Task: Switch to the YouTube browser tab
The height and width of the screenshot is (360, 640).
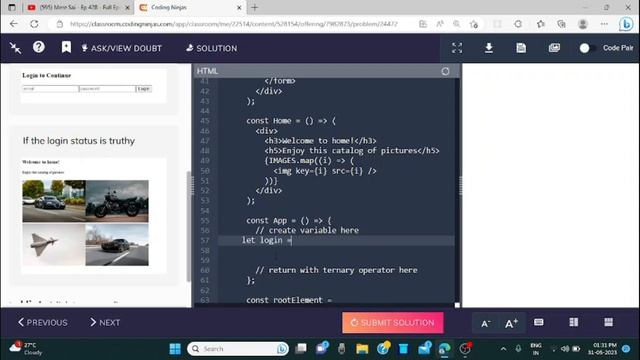Action: (x=78, y=7)
